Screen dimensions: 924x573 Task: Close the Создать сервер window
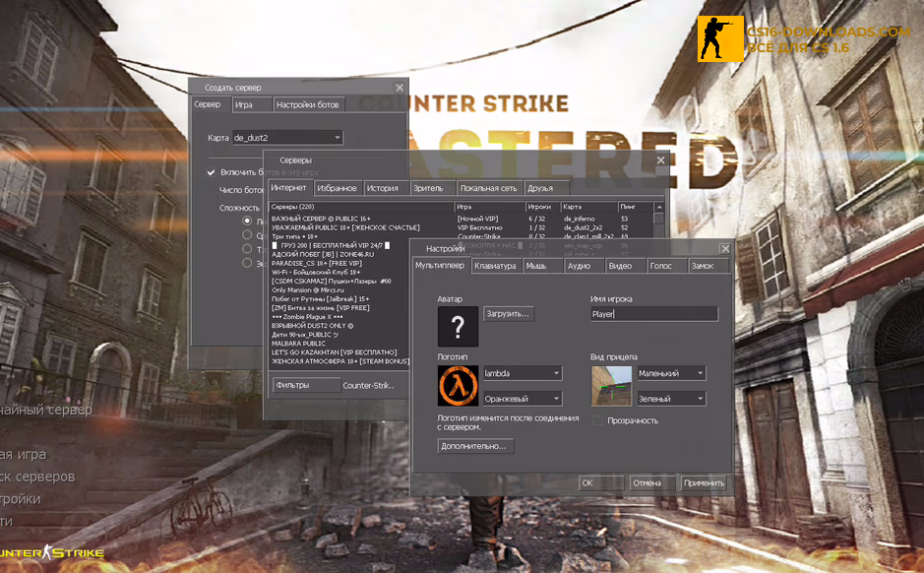400,88
